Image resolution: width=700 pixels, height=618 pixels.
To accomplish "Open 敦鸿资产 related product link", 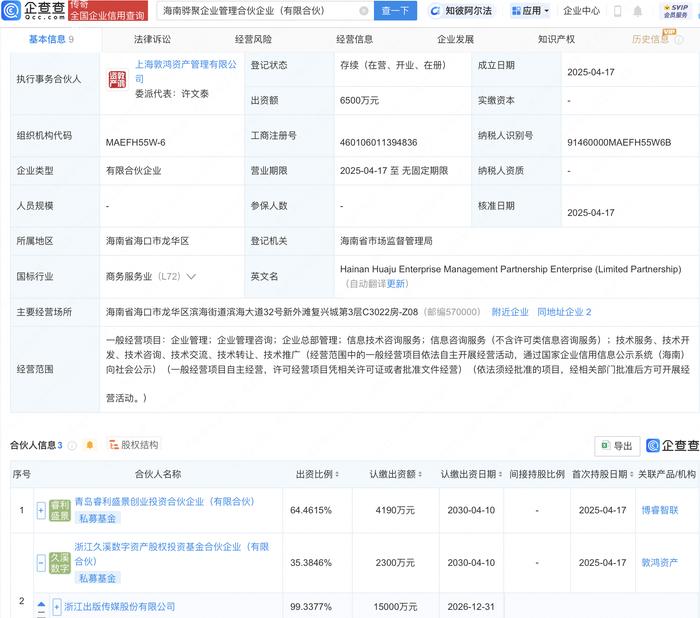I will click(659, 563).
